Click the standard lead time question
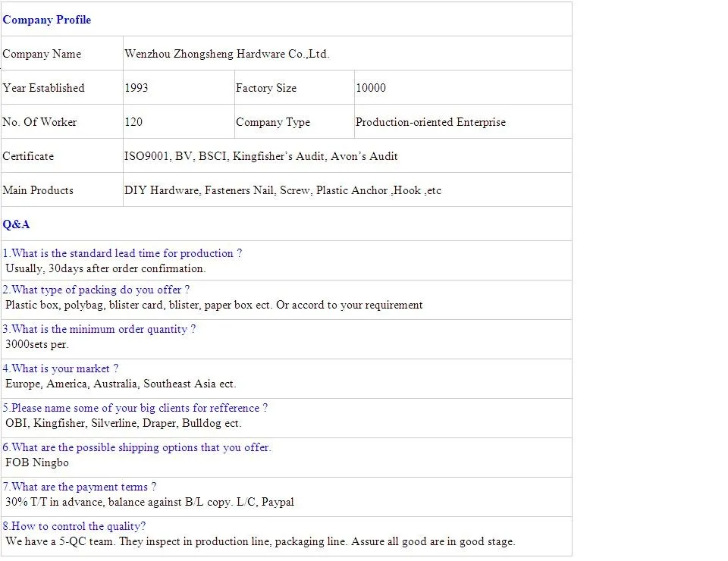This screenshot has height=561, width=728. pyautogui.click(x=122, y=253)
